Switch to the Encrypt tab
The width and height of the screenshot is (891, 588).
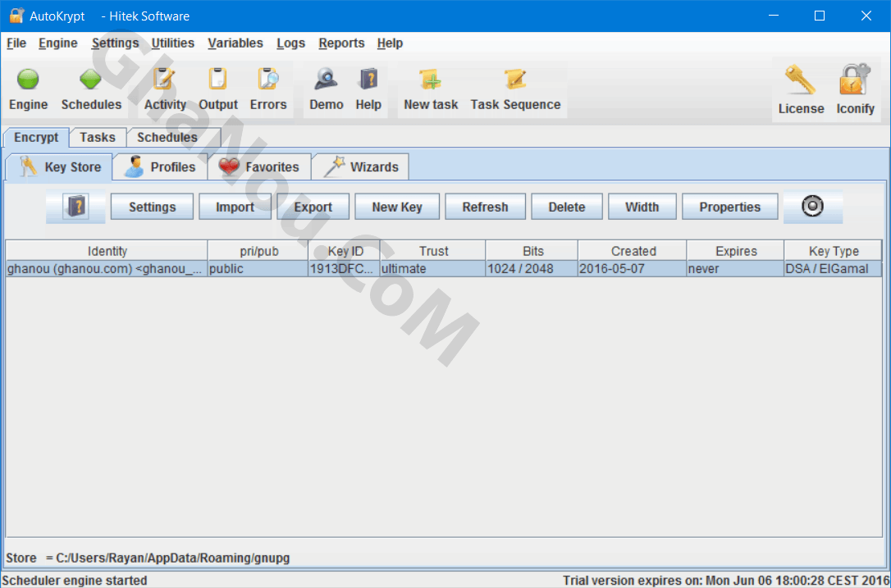point(36,138)
